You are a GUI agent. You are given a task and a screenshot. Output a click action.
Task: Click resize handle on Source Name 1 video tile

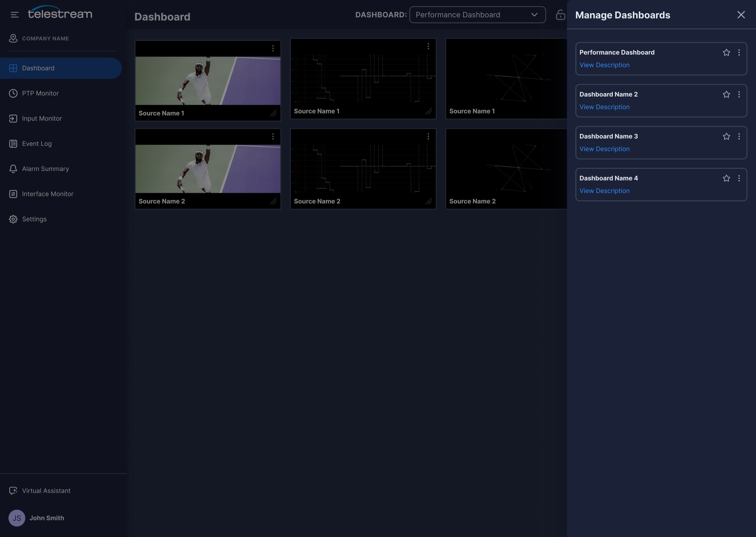tap(273, 113)
